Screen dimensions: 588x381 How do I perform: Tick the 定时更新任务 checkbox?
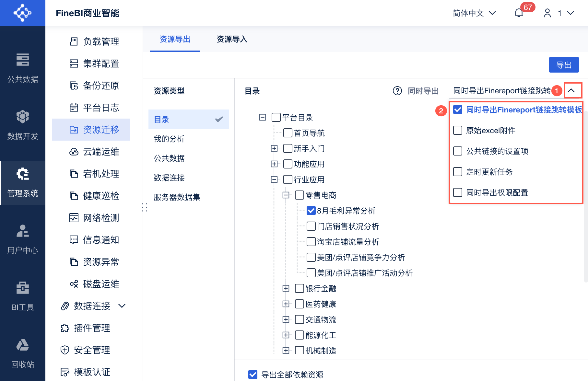(458, 172)
